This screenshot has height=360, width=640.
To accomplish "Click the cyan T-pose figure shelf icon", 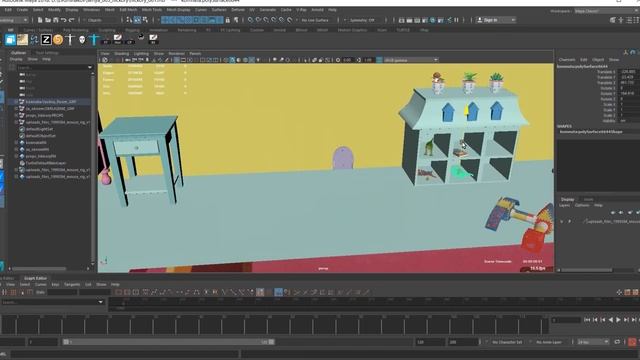I will tap(94, 40).
